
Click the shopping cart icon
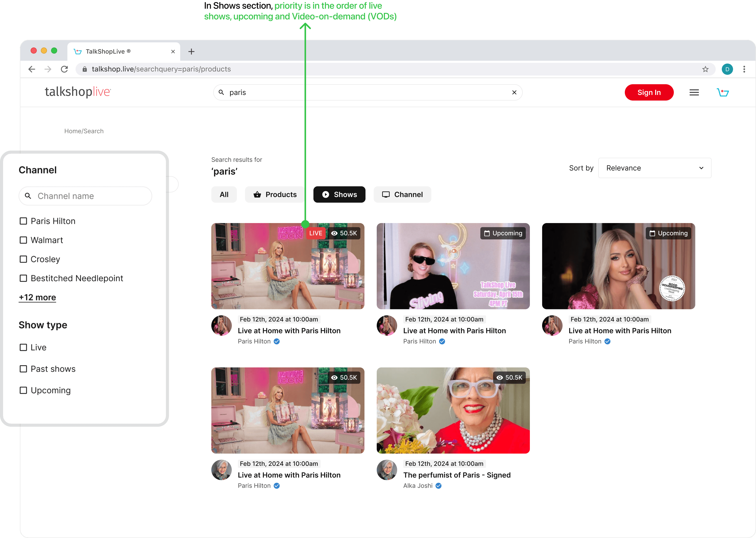[x=723, y=92]
